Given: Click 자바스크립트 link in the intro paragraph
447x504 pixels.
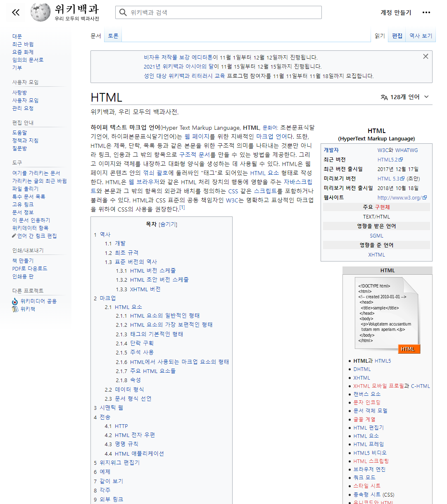Looking at the screenshot, I should (x=297, y=182).
